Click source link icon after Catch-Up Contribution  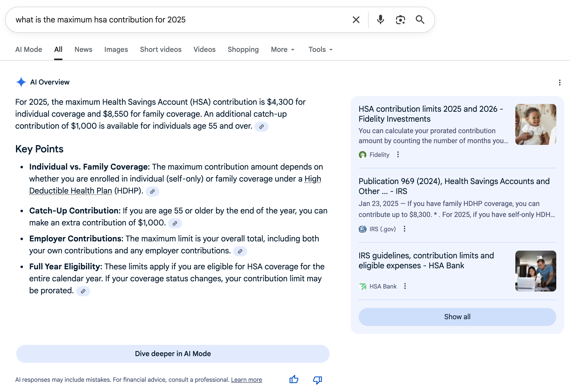tap(175, 223)
